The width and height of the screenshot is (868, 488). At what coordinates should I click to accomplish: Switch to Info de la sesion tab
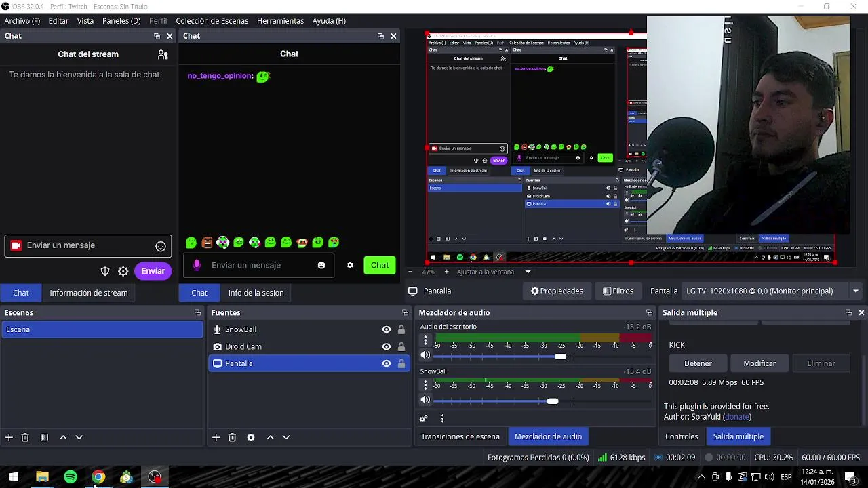click(x=256, y=293)
